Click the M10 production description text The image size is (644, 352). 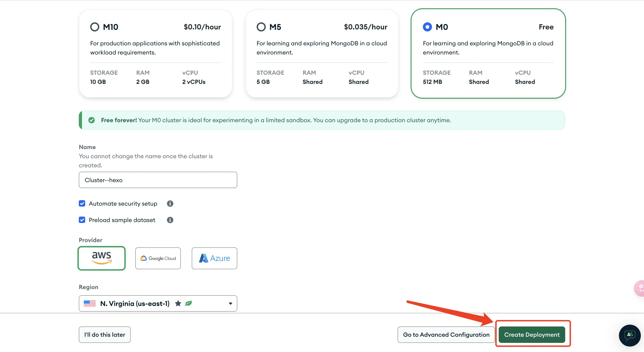155,48
